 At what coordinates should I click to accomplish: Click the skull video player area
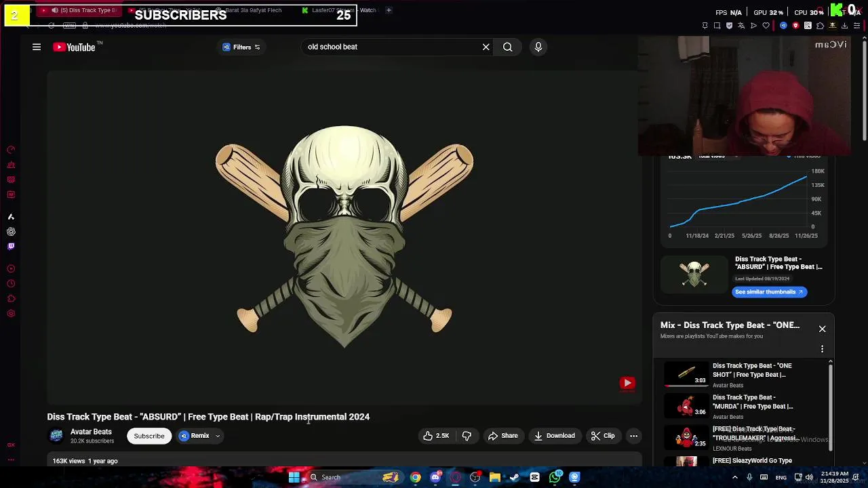(344, 237)
